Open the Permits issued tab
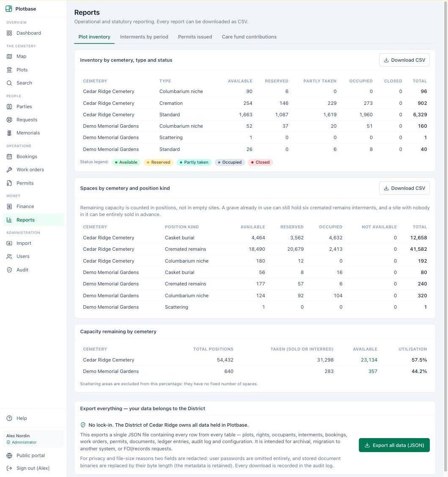 (x=195, y=37)
